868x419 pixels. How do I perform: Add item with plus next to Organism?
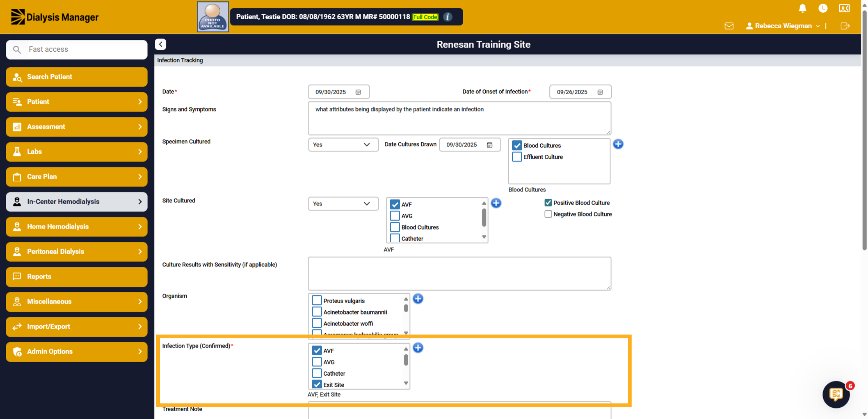418,299
